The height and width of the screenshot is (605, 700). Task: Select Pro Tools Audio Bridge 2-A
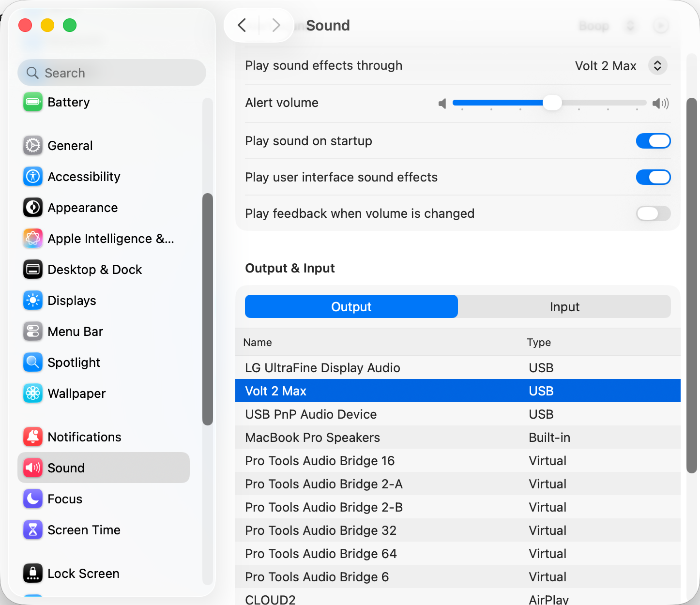point(458,484)
